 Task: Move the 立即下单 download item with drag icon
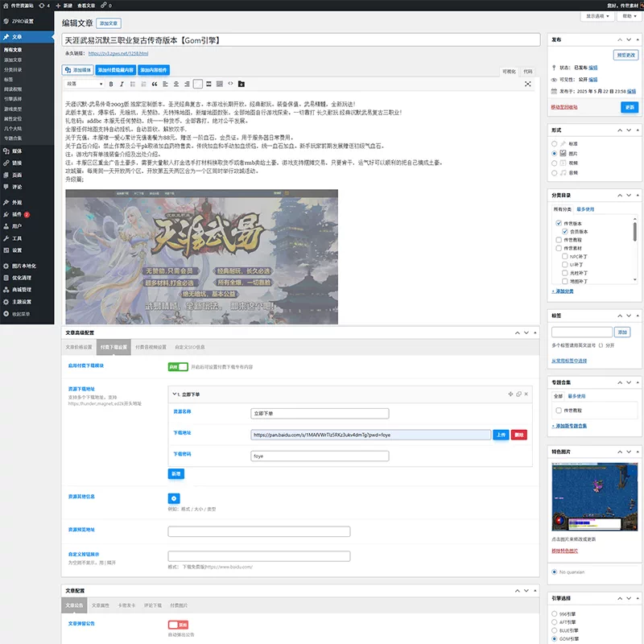point(510,394)
